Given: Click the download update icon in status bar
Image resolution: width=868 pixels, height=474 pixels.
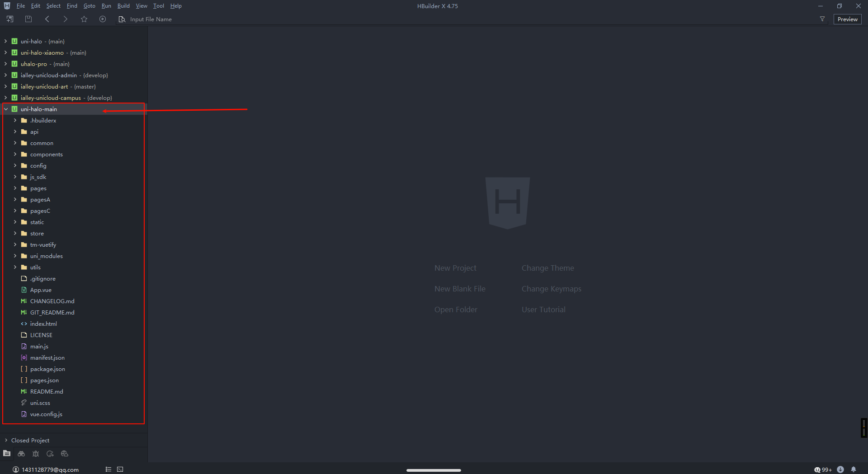Looking at the screenshot, I should point(840,469).
